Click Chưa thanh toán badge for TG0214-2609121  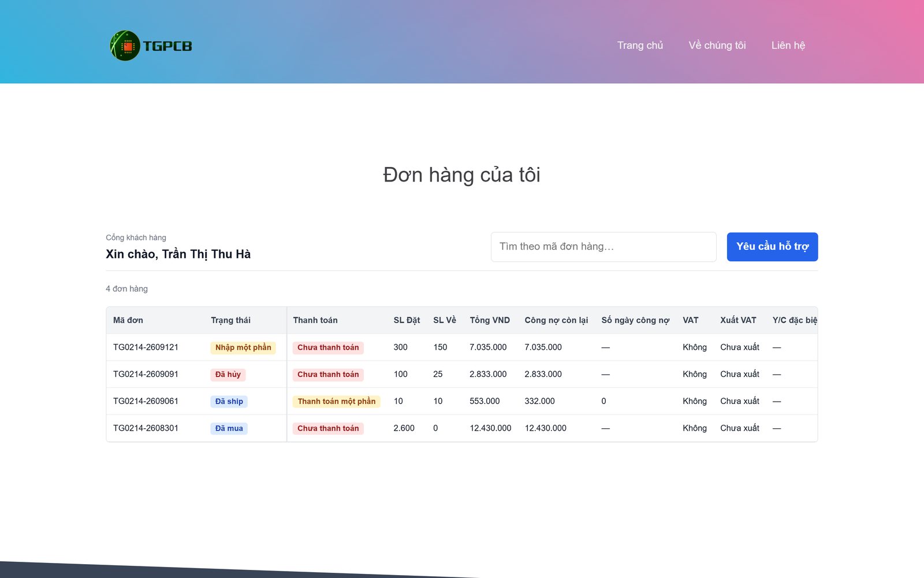click(328, 347)
